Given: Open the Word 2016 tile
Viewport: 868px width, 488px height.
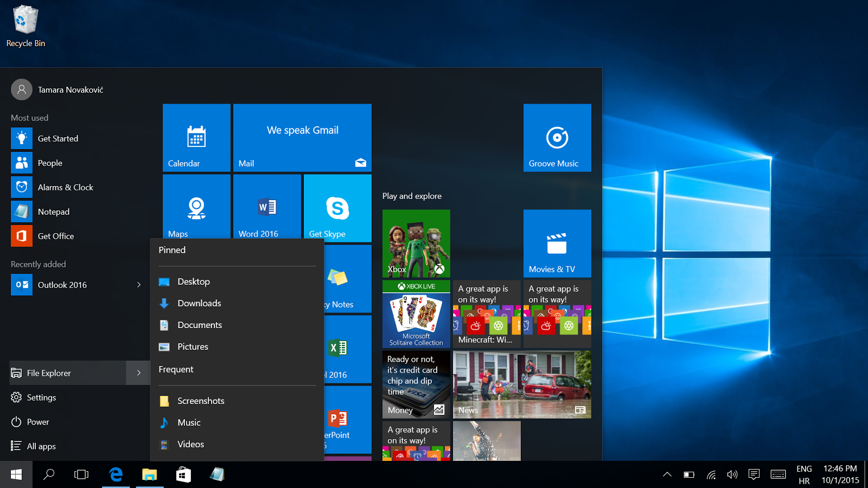Looking at the screenshot, I should (267, 207).
